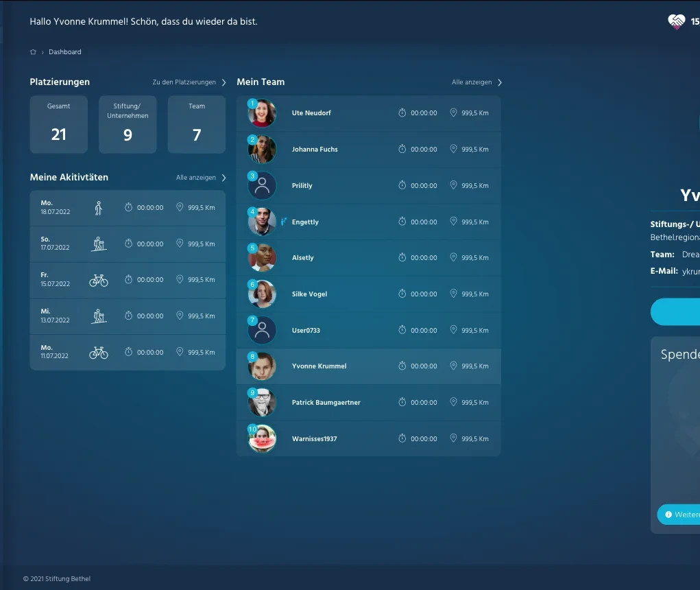Image resolution: width=700 pixels, height=590 pixels.
Task: Click the location pin icon beside Silke Vogel
Action: pos(453,294)
